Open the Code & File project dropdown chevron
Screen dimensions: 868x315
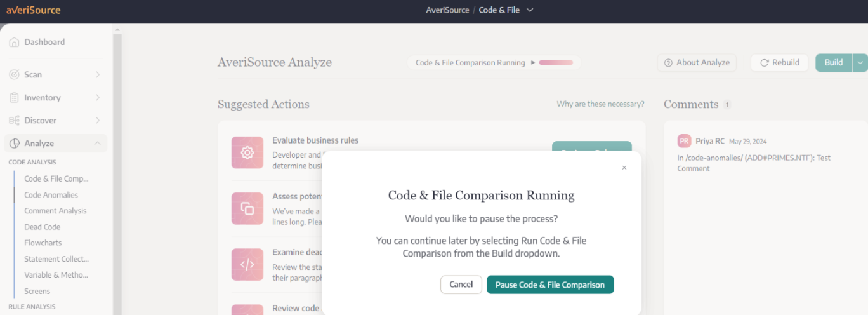tap(530, 10)
